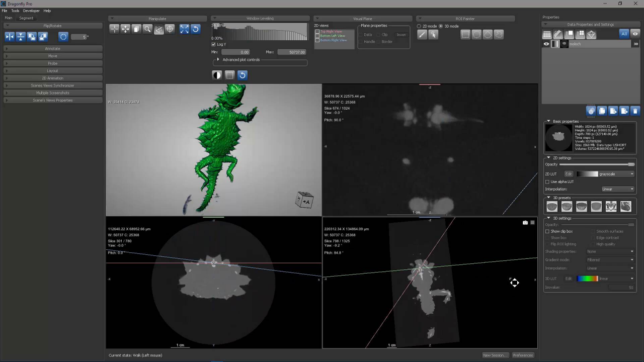Select the Move tool in Manipulate section
Viewport: 644px width, 362px height.
point(125,29)
